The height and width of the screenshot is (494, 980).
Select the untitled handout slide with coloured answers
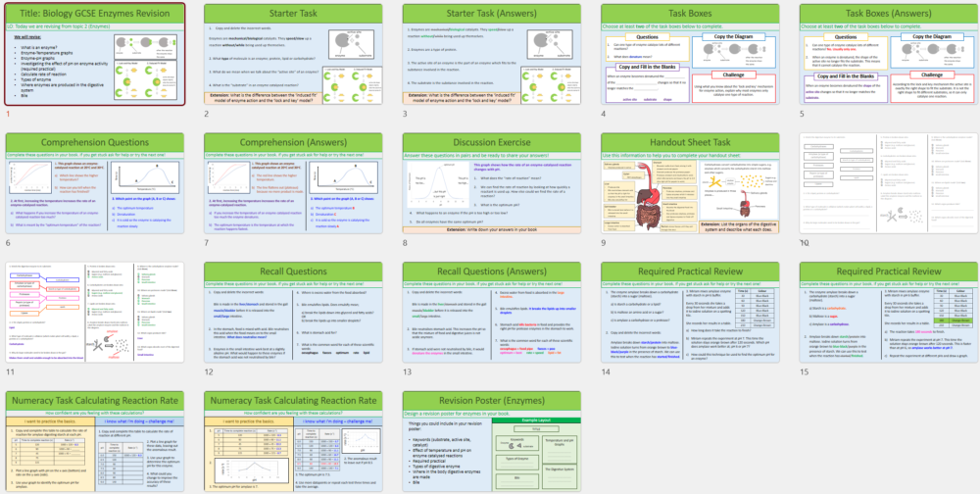(x=96, y=313)
